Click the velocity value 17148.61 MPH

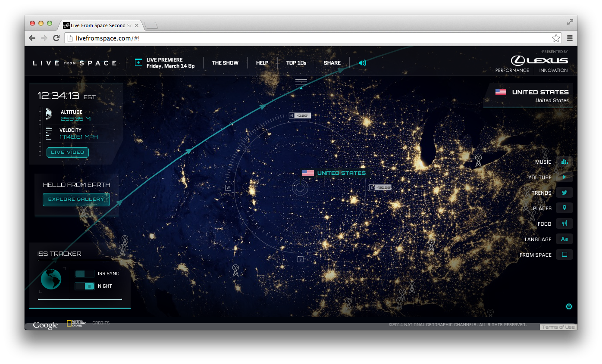click(79, 137)
